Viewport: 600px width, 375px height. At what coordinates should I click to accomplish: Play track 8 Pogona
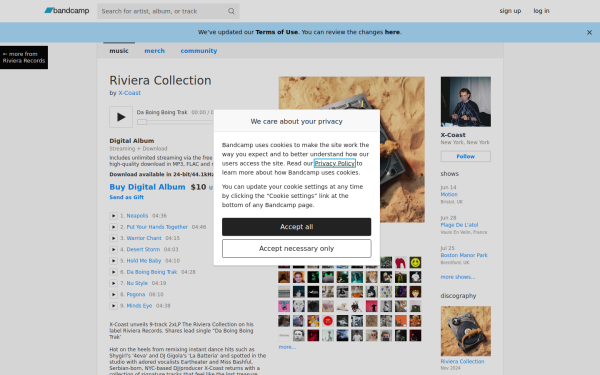pos(113,295)
